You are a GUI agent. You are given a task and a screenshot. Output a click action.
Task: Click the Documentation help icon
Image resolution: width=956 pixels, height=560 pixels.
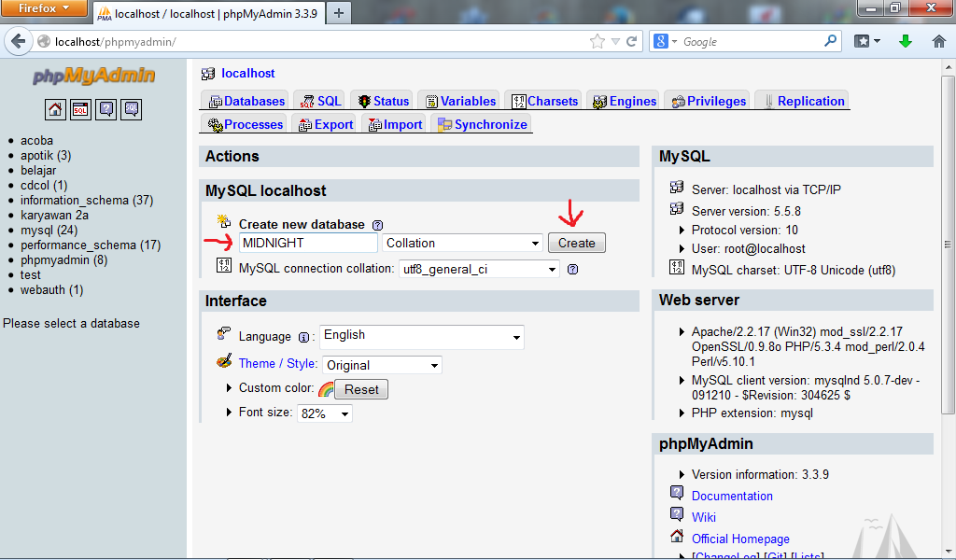click(677, 493)
